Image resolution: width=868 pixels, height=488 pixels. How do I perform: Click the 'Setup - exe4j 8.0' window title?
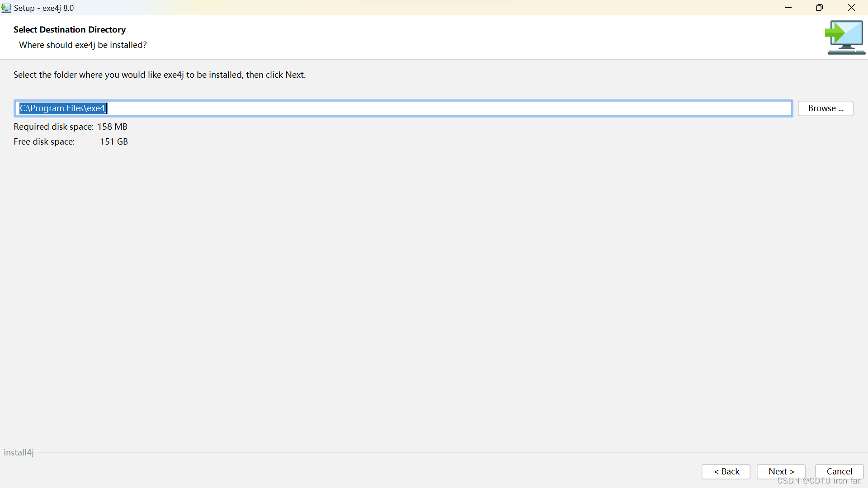(x=44, y=8)
